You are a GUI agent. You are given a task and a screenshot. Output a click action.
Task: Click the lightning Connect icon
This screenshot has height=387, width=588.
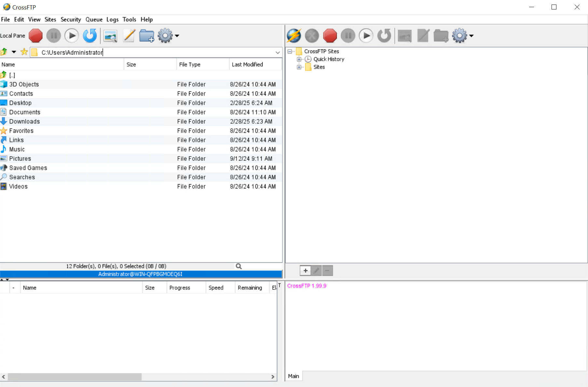[294, 36]
